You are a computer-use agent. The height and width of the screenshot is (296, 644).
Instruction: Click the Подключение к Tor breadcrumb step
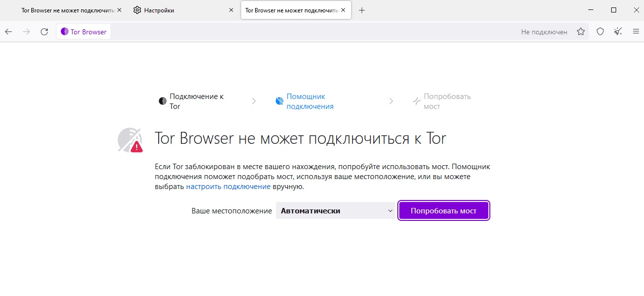[196, 101]
